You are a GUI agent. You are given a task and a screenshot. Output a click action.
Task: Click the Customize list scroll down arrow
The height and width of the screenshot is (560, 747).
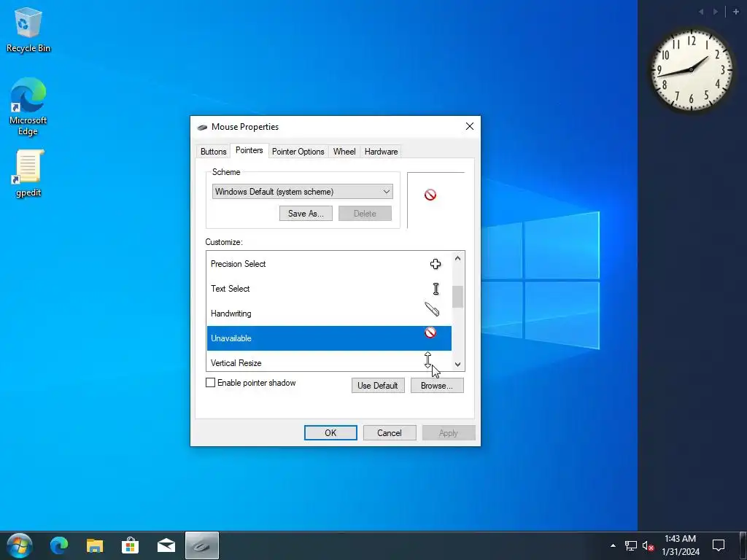(458, 365)
